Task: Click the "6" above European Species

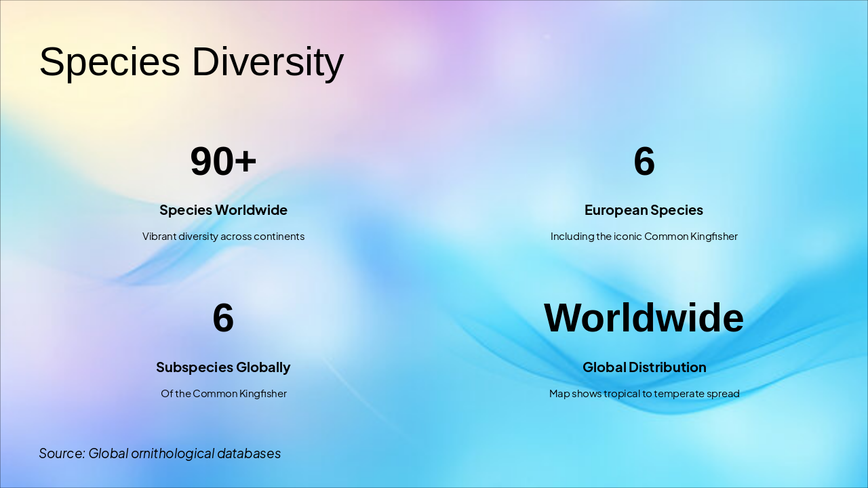Action: pos(644,161)
